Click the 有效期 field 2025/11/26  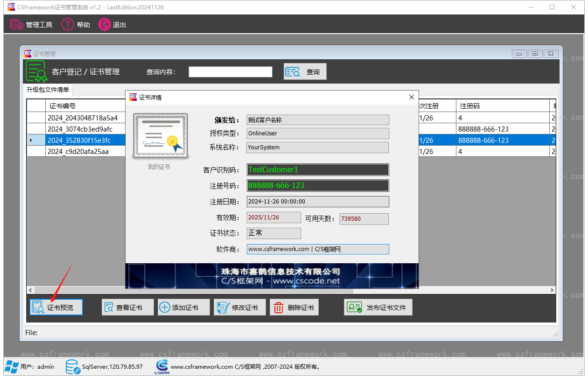[x=274, y=218]
